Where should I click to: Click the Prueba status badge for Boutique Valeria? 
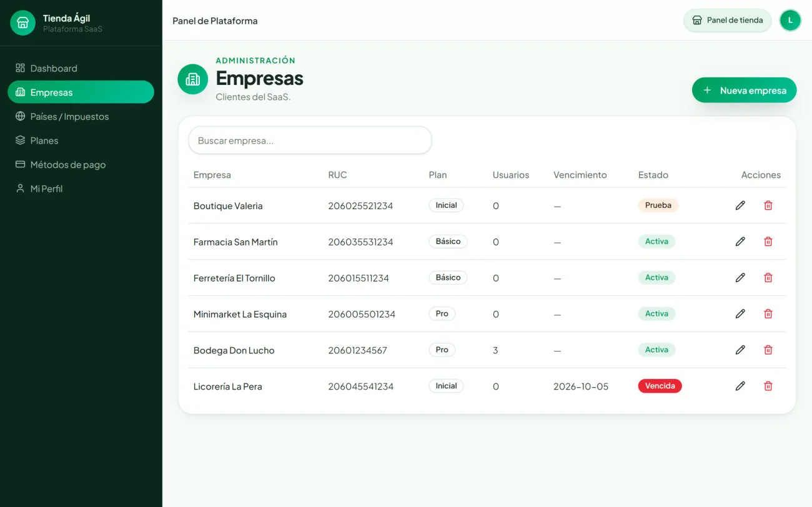coord(658,205)
